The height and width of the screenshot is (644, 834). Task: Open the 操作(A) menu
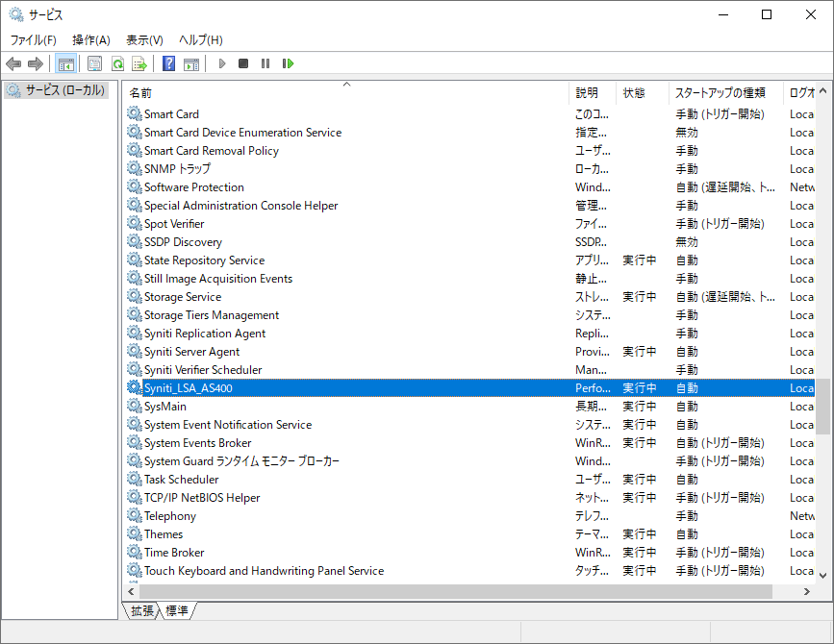coord(91,39)
